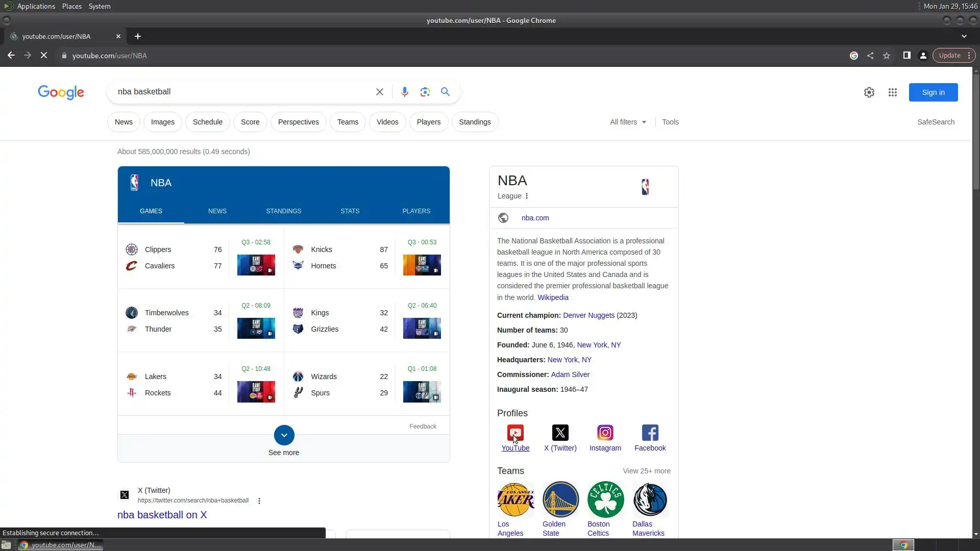Viewport: 980px width, 551px height.
Task: Open NBA's Instagram profile icon
Action: pos(605,433)
